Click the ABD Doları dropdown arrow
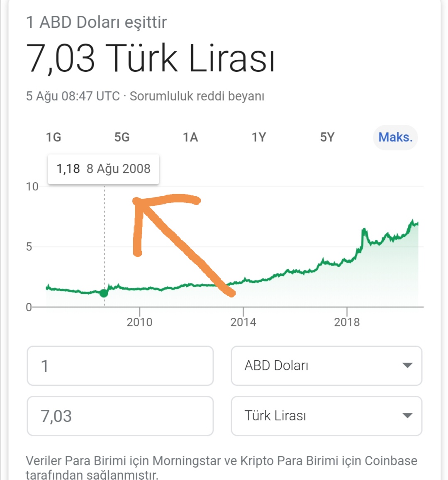The image size is (448, 480). click(407, 365)
